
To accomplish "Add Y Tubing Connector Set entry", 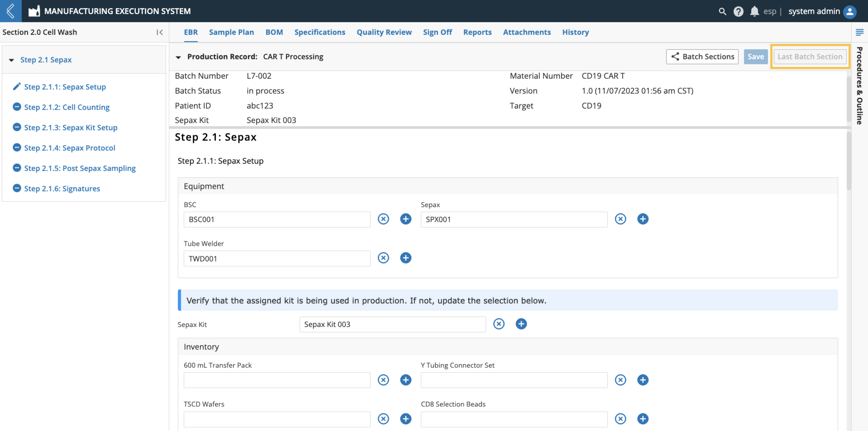I will pos(643,380).
